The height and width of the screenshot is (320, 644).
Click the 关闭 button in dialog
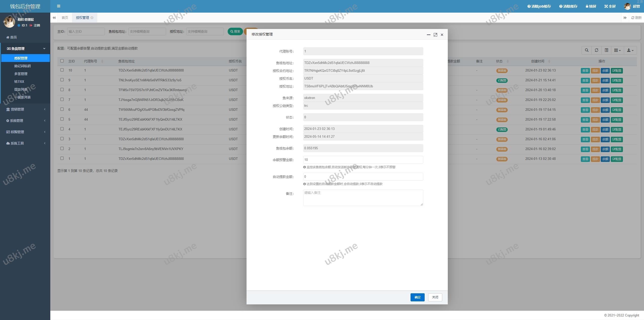coord(435,297)
